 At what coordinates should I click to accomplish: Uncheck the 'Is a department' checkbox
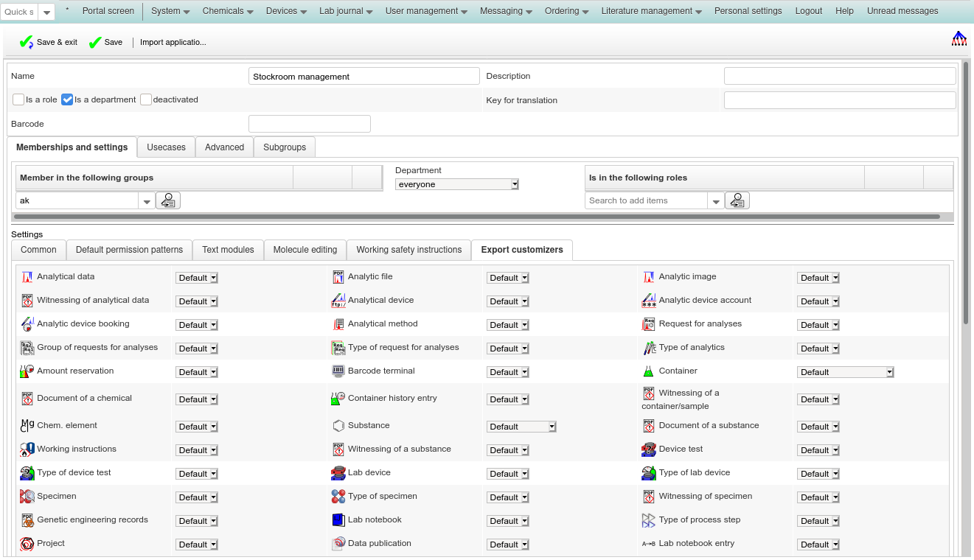pos(67,99)
